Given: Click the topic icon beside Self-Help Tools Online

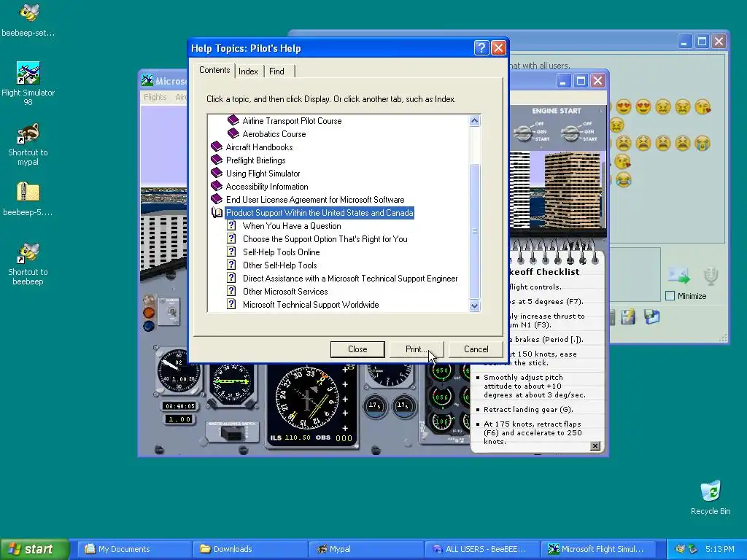Looking at the screenshot, I should click(x=231, y=252).
